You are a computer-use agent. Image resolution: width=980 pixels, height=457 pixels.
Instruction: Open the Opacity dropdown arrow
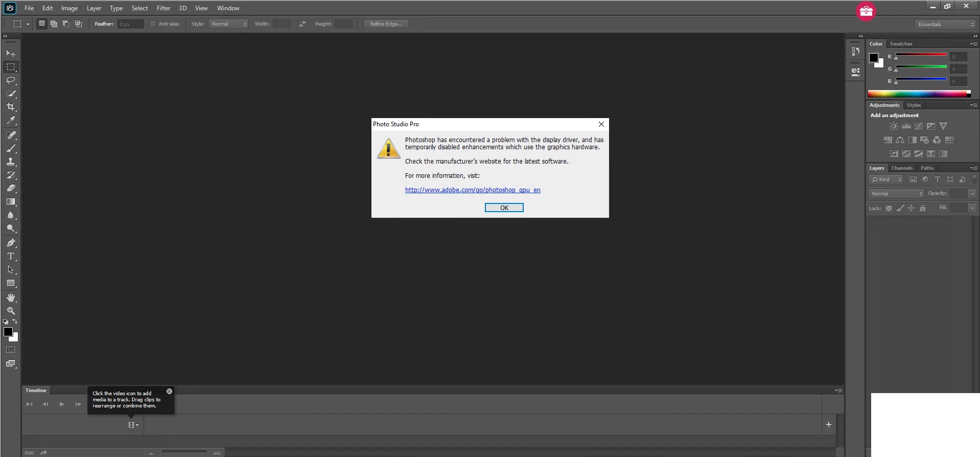point(972,194)
